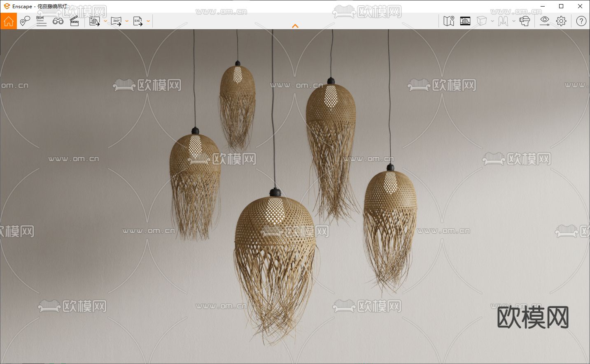Expand the EXE export dropdown arrow
Image resolution: width=590 pixels, height=364 pixels.
click(x=148, y=21)
